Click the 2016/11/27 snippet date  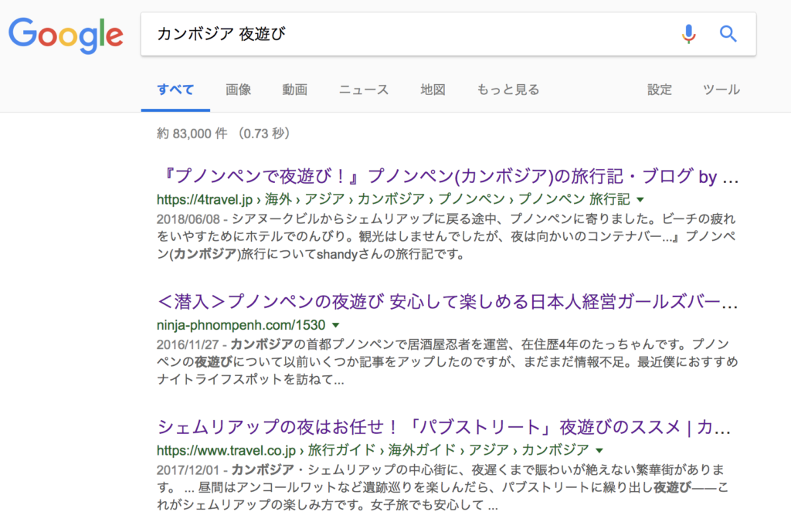[x=188, y=345]
